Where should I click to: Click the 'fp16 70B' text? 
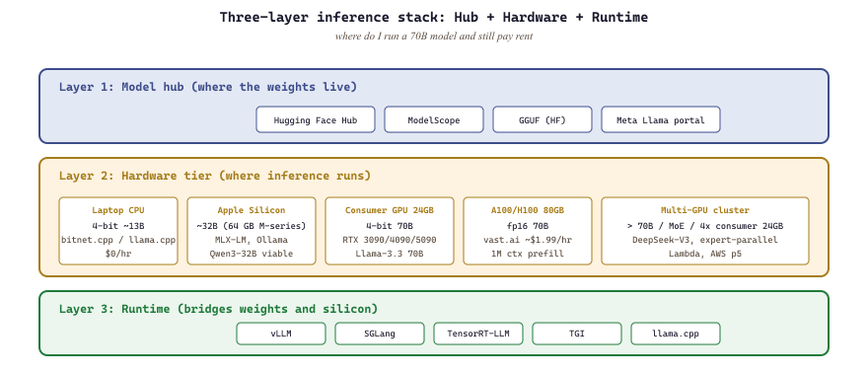(528, 226)
